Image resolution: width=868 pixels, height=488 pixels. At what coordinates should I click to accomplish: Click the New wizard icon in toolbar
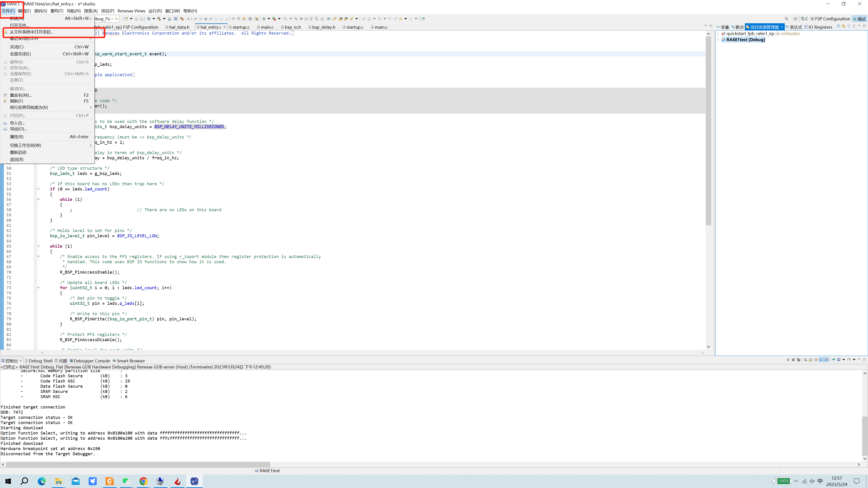point(126,19)
